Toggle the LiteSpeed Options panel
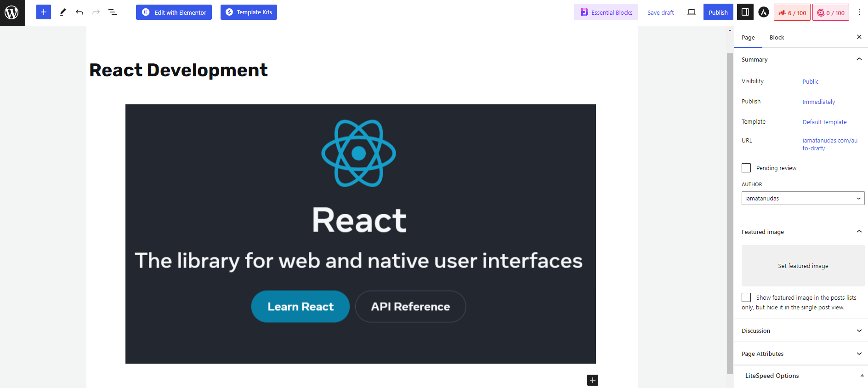The image size is (868, 388). click(801, 376)
